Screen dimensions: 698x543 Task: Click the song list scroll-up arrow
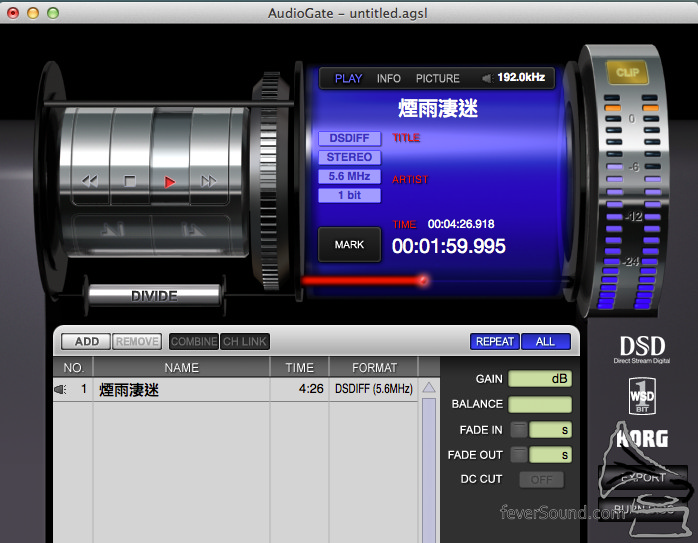click(x=429, y=387)
